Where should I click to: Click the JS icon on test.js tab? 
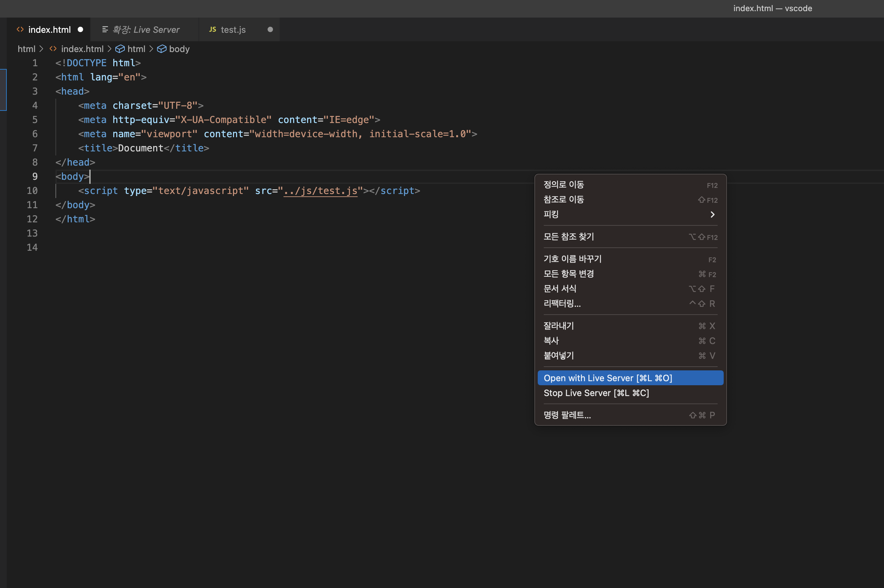[x=212, y=29]
